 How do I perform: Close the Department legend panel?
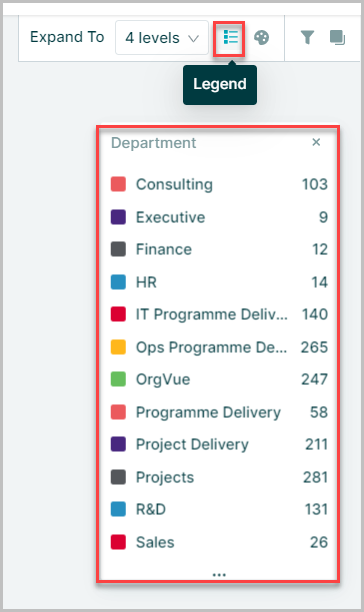click(x=316, y=142)
